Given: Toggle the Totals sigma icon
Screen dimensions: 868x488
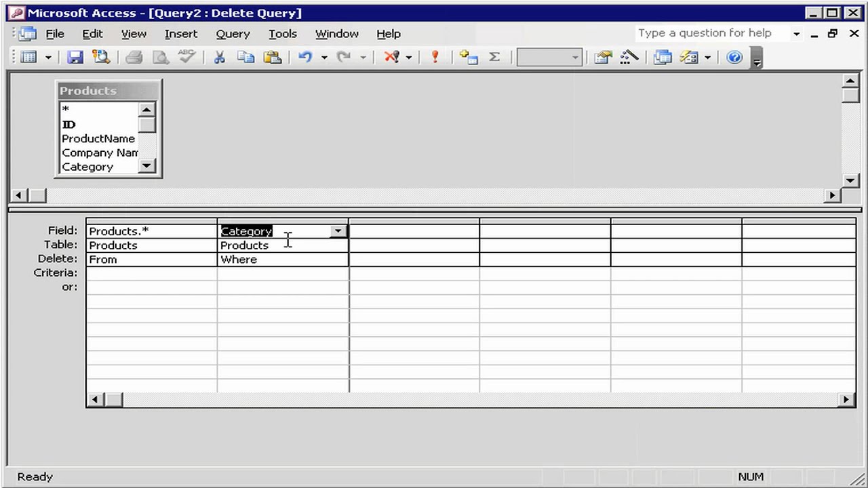Looking at the screenshot, I should (494, 58).
